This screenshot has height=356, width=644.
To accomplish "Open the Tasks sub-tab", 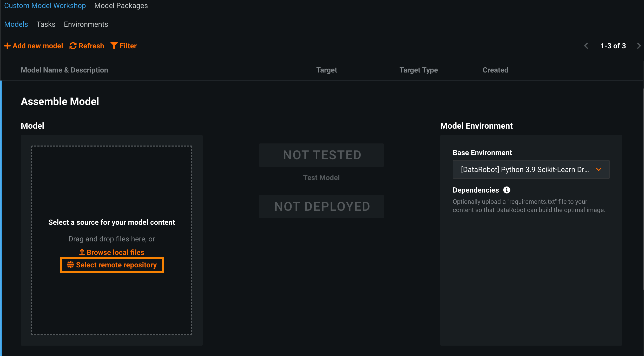I will tap(46, 24).
